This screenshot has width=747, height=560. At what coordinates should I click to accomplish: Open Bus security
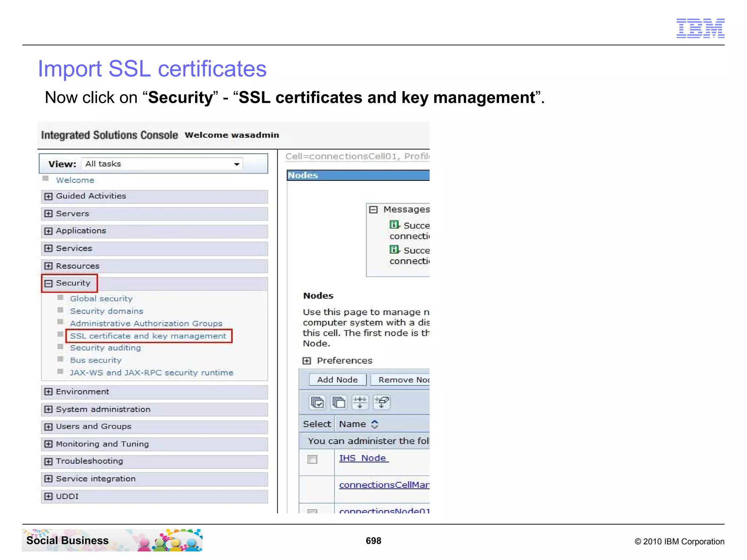96,360
